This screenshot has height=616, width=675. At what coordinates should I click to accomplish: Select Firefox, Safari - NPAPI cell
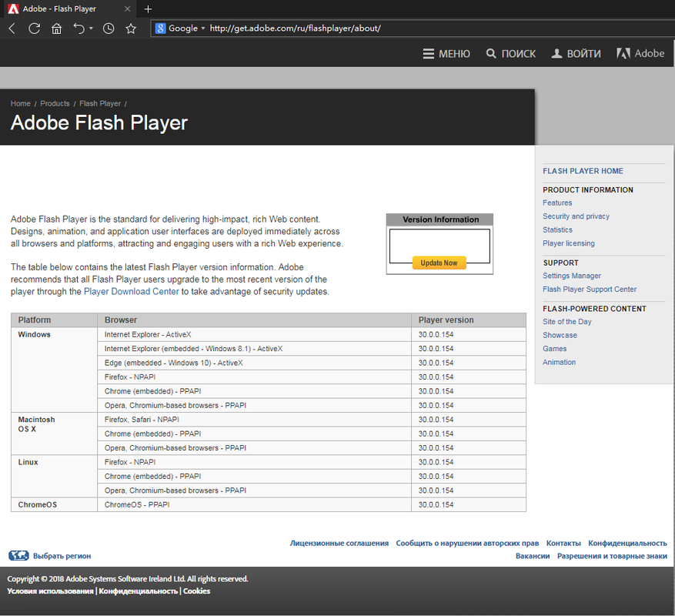tap(255, 420)
